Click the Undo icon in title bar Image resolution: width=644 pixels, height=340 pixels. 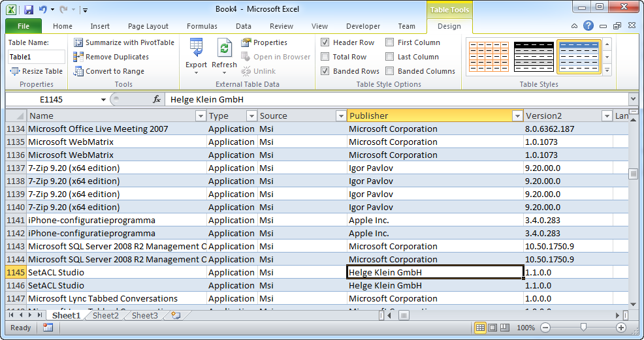[42, 9]
